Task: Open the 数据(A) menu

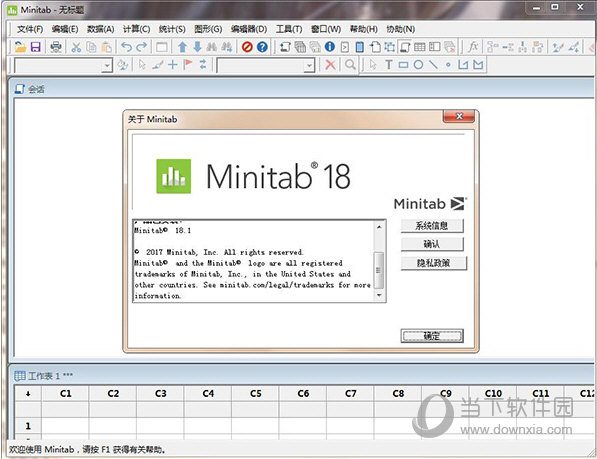Action: pos(101,29)
